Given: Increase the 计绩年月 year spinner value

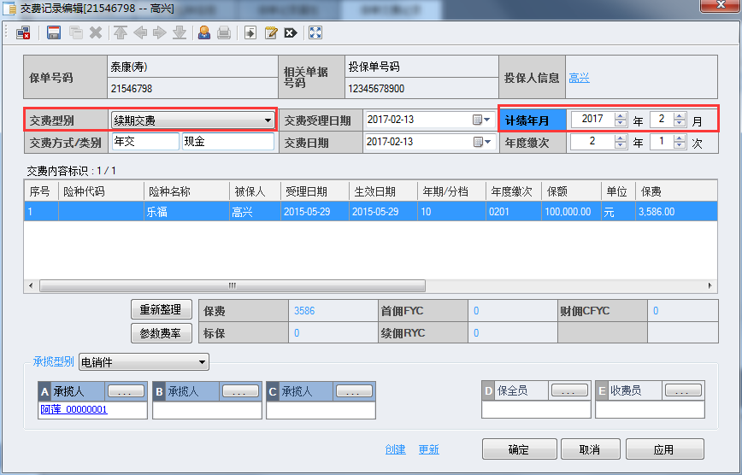Looking at the screenshot, I should click(x=621, y=115).
